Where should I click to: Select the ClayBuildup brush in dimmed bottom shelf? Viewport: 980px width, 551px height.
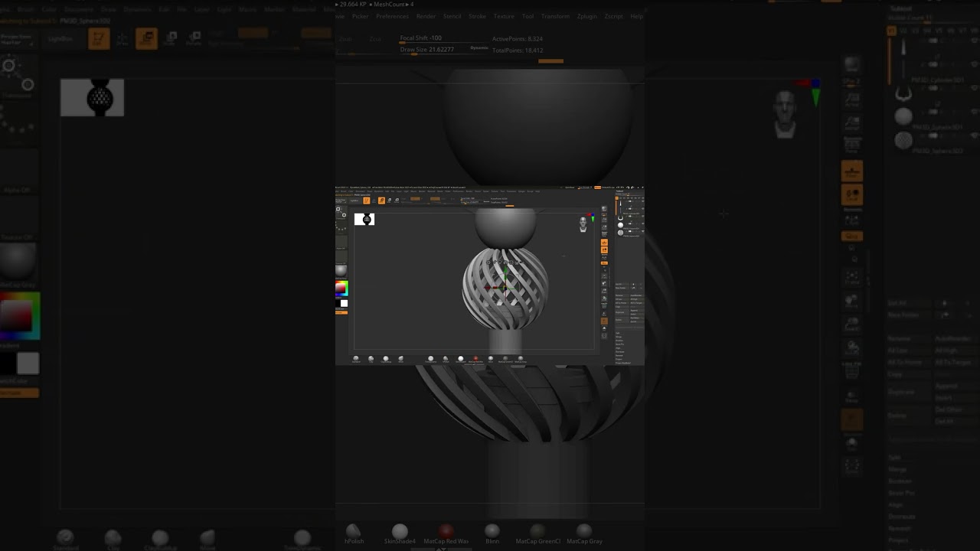pos(160,540)
